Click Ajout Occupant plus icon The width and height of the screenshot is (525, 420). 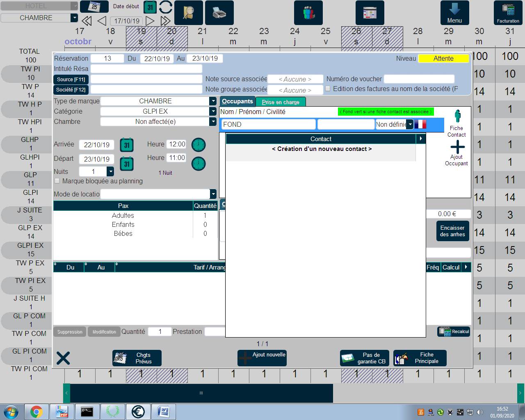coord(457,147)
